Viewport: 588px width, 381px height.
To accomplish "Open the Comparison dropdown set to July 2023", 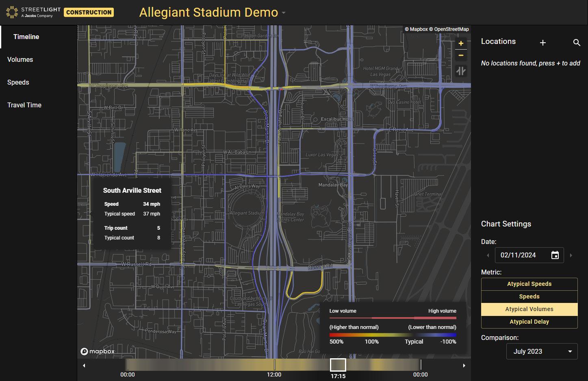I will (542, 351).
